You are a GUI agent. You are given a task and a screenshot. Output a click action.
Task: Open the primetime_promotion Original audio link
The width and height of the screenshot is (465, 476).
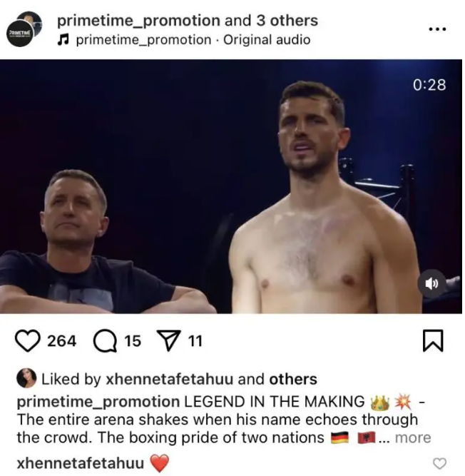click(193, 40)
